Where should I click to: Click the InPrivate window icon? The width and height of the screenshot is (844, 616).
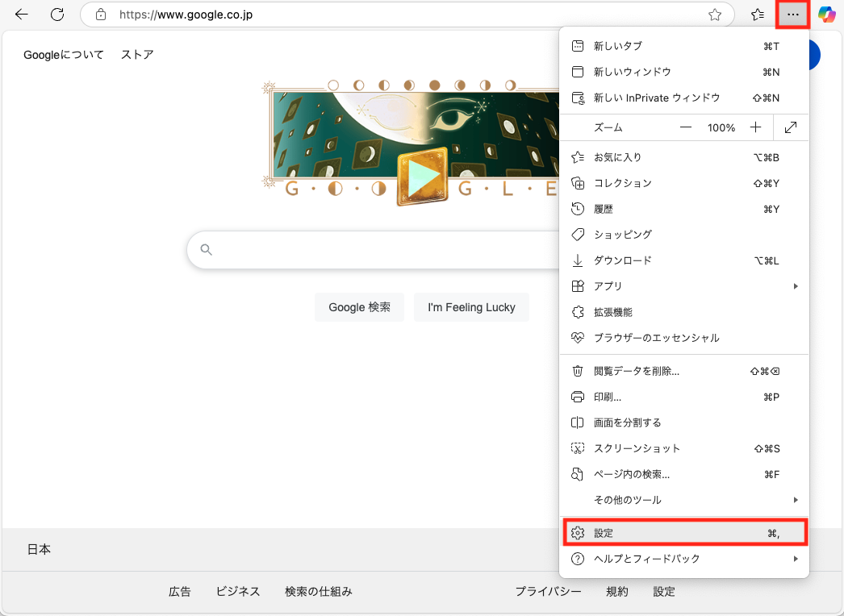(578, 98)
